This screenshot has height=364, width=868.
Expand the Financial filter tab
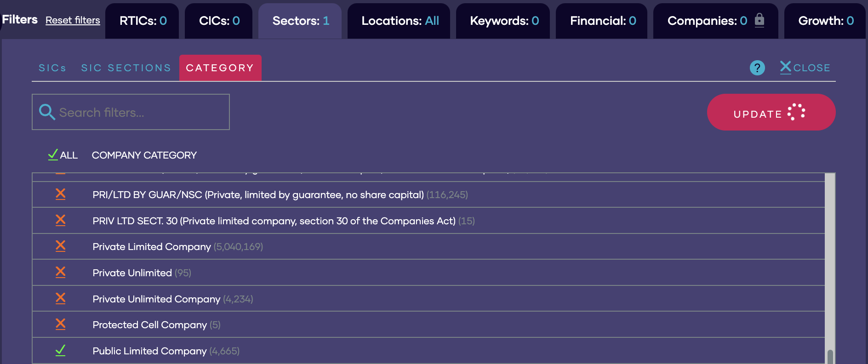point(602,21)
